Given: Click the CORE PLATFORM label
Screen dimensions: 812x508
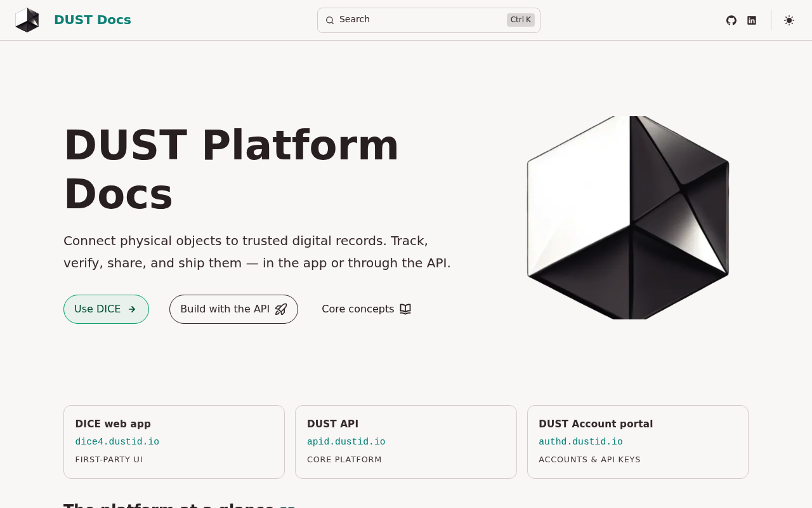Looking at the screenshot, I should pyautogui.click(x=344, y=460).
